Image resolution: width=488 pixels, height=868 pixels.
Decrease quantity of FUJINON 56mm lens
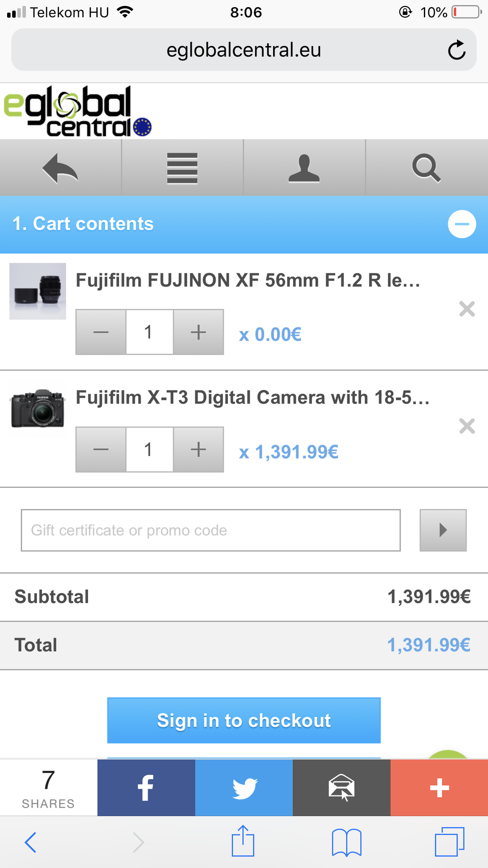click(101, 332)
